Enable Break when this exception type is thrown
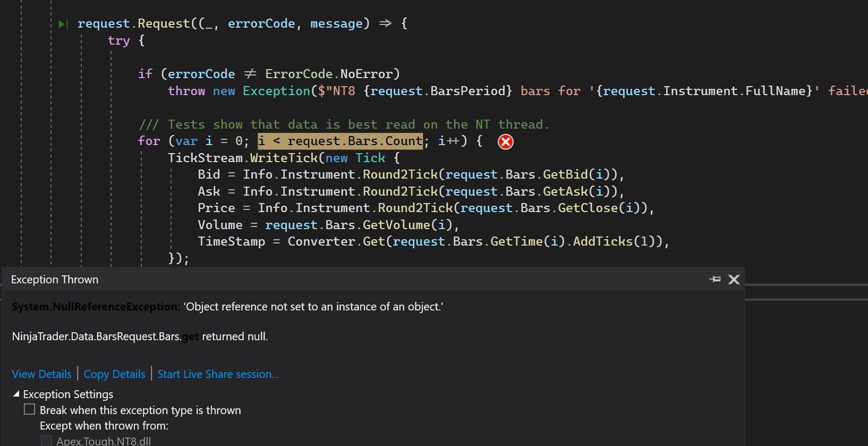 click(30, 409)
